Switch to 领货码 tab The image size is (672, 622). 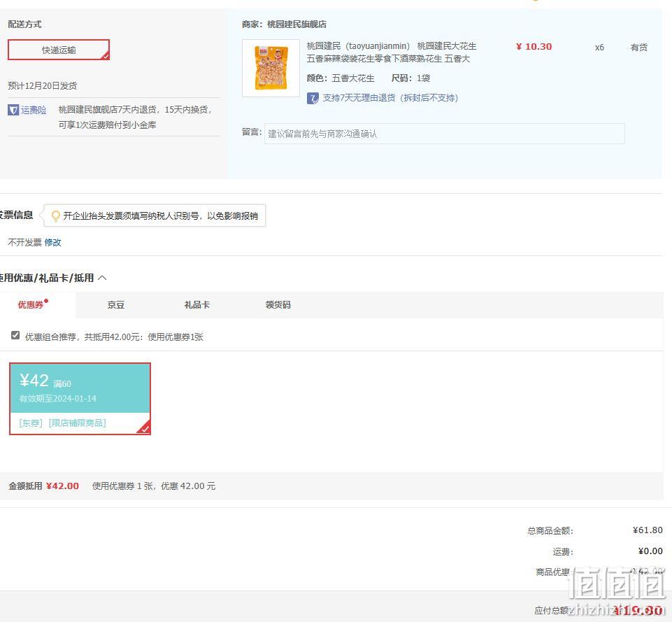tap(278, 305)
